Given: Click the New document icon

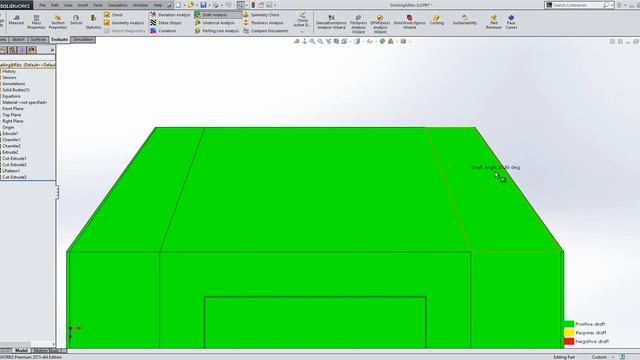Looking at the screenshot, I should [178, 5].
